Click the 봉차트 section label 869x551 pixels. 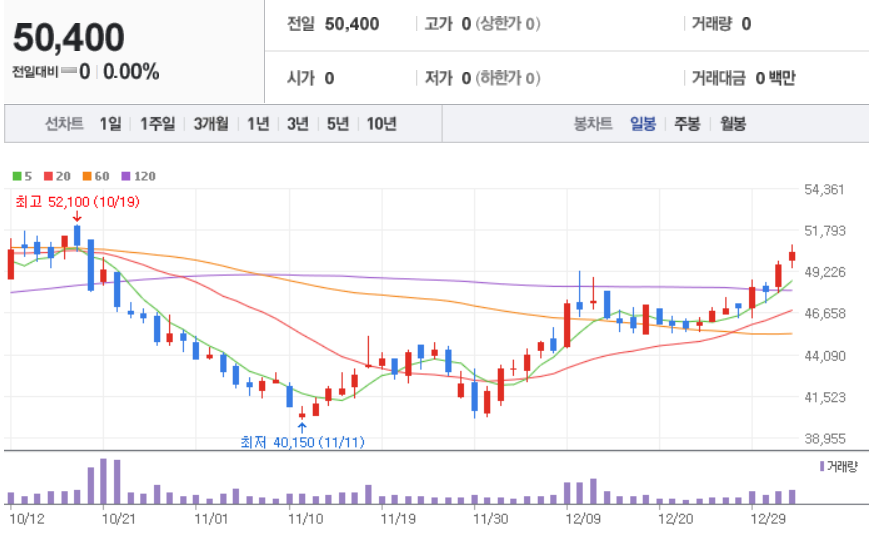coord(593,124)
